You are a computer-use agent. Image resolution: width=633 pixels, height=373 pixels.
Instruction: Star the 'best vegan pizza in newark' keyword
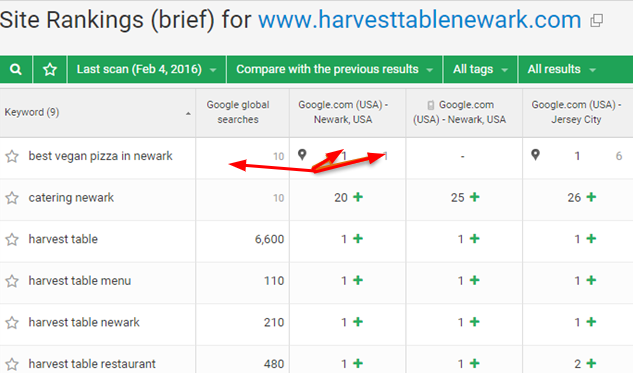pyautogui.click(x=12, y=156)
